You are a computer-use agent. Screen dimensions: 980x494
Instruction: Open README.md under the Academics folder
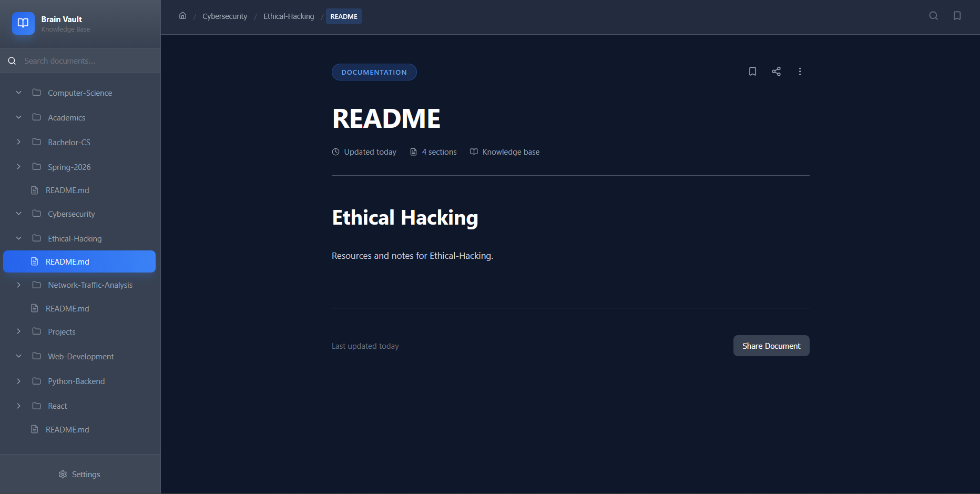click(67, 190)
